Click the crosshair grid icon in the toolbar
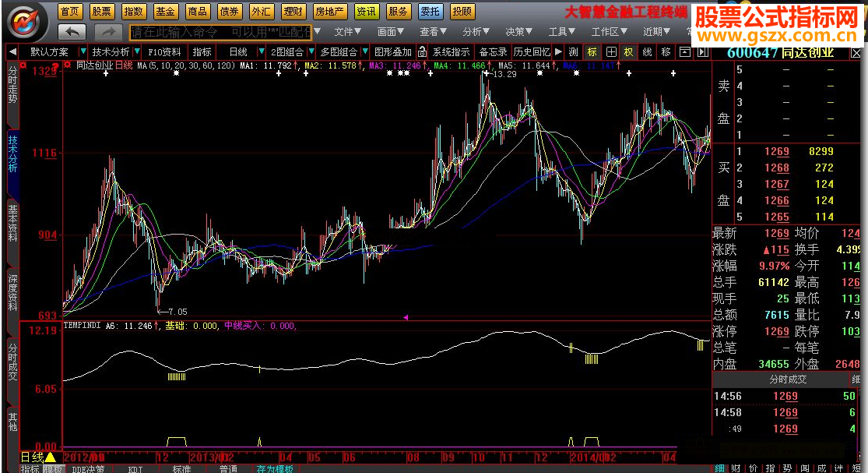 pos(611,51)
